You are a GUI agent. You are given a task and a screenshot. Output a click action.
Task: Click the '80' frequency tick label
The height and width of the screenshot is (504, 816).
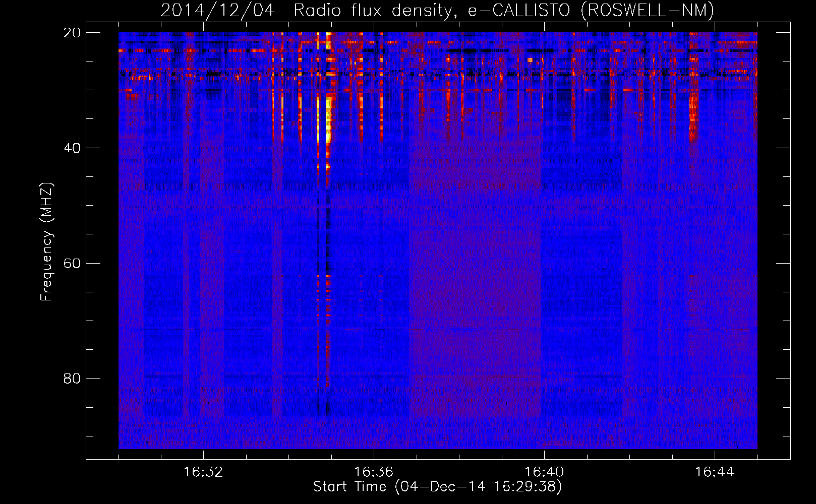[72, 379]
